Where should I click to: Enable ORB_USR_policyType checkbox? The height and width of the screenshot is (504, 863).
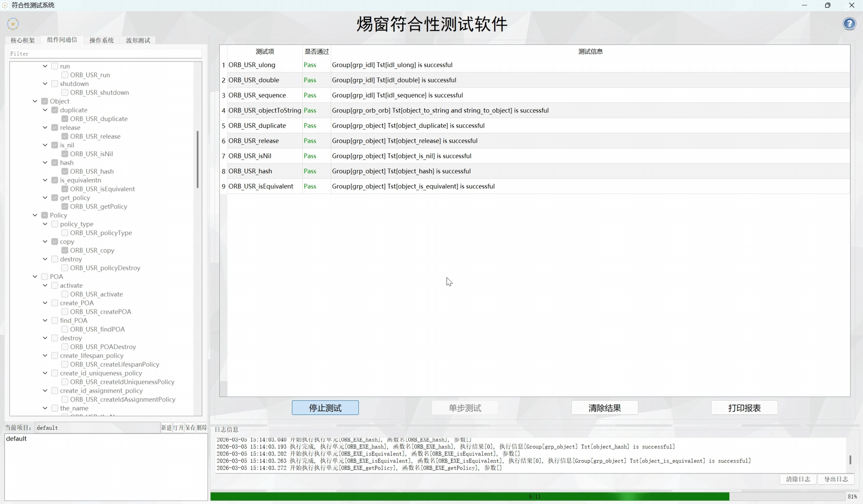[x=65, y=233]
